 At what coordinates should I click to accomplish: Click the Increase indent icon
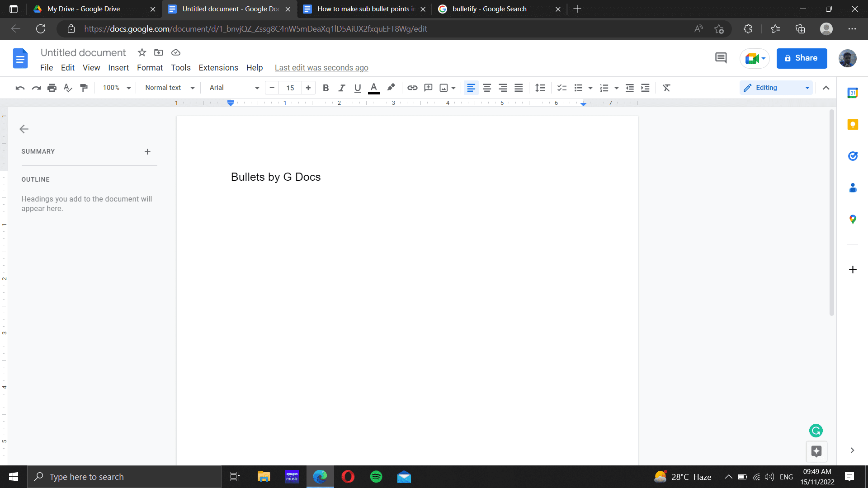pyautogui.click(x=645, y=88)
